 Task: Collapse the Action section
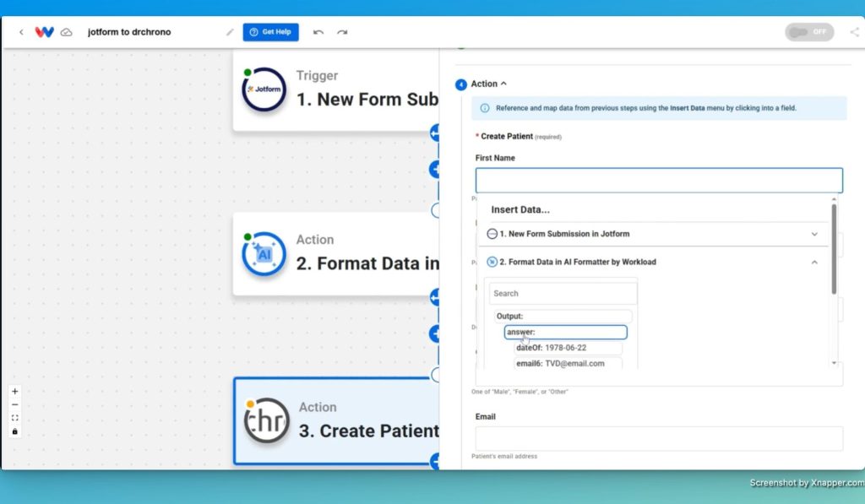489,84
